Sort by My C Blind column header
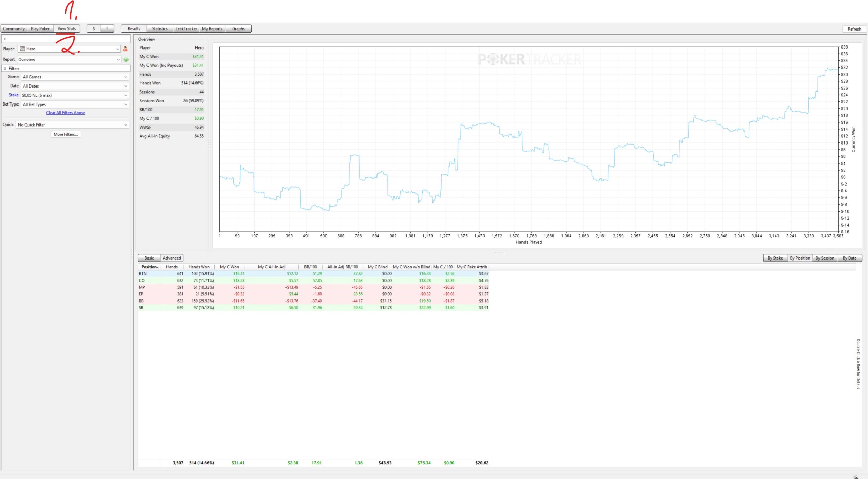The image size is (868, 479). pos(377,267)
